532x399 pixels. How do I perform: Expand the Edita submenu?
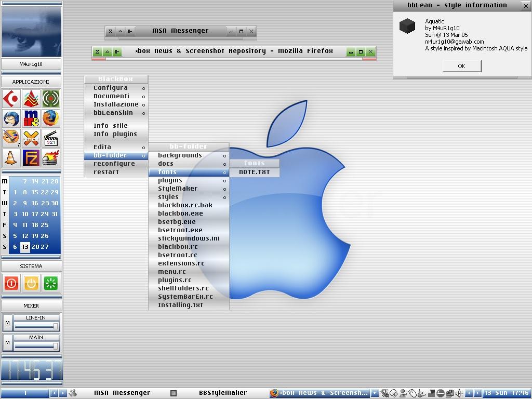[x=116, y=147]
